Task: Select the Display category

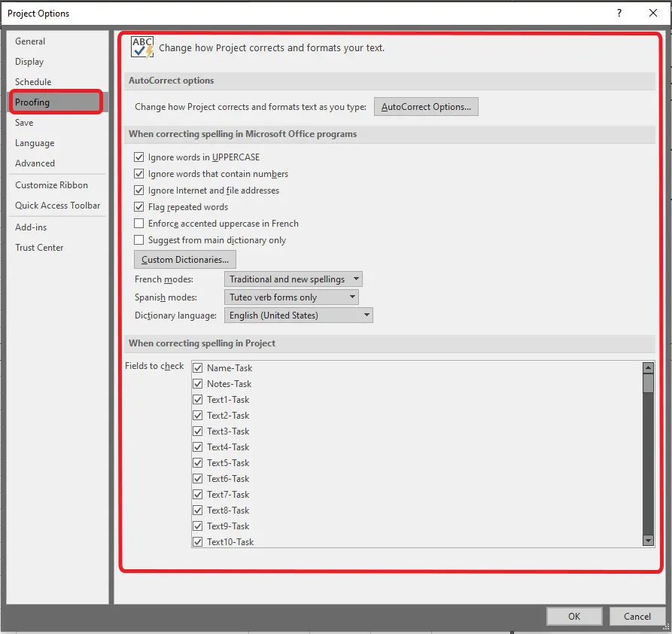Action: (58, 61)
